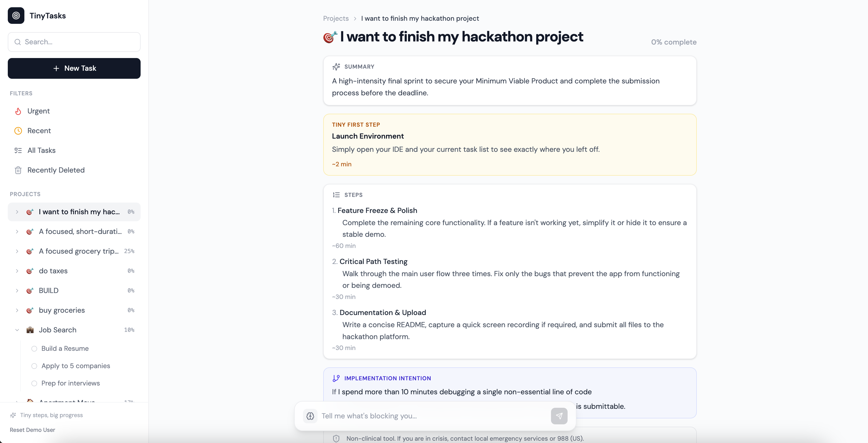Open the All Tasks filter
This screenshot has width=868, height=443.
click(42, 151)
